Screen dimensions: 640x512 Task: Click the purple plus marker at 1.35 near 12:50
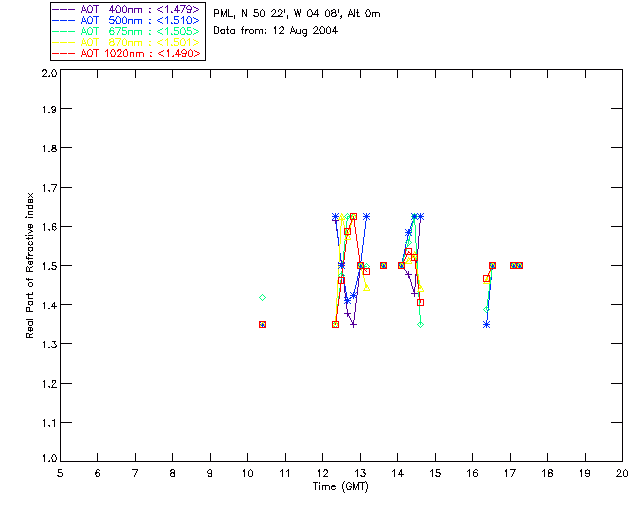pyautogui.click(x=353, y=325)
